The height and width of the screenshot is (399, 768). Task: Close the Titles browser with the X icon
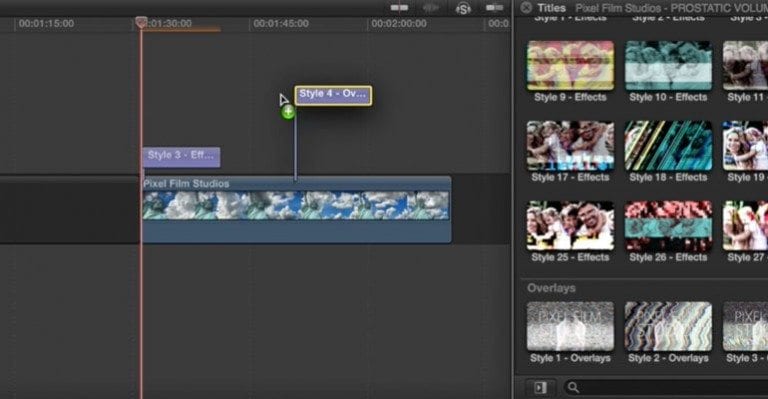526,7
